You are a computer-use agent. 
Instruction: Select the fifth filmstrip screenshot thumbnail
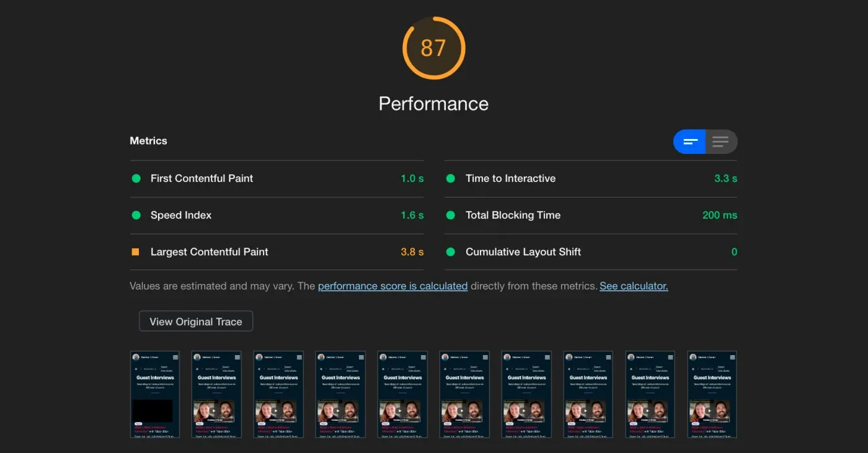tap(402, 394)
